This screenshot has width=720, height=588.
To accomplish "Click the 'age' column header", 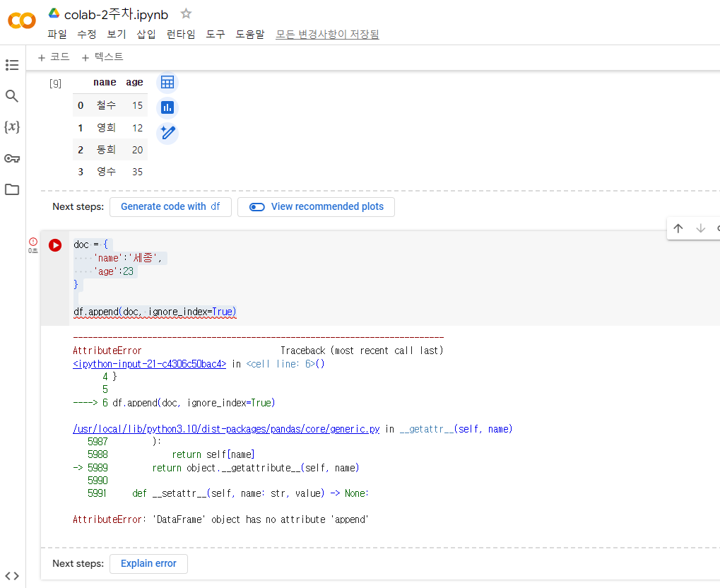I will 134,82.
